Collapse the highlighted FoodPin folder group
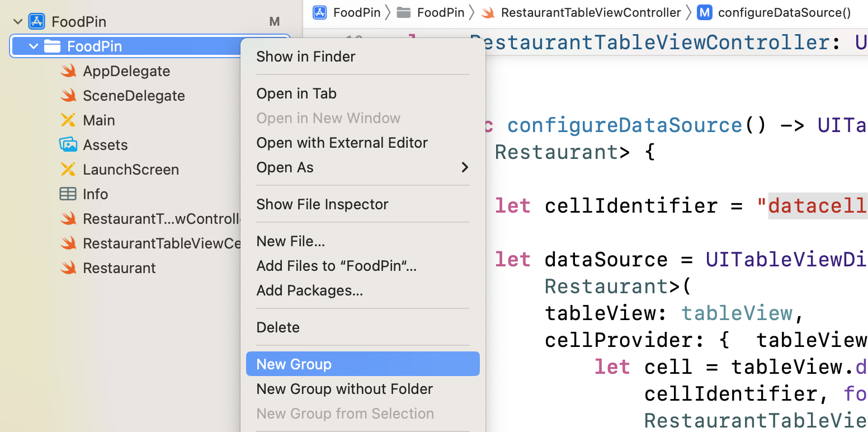Image resolution: width=868 pixels, height=432 pixels. tap(33, 46)
